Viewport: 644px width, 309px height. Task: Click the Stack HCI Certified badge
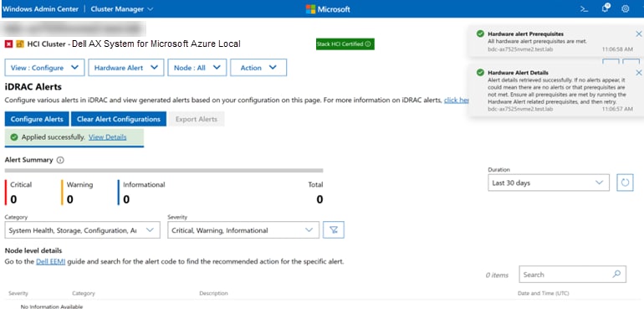(x=345, y=44)
